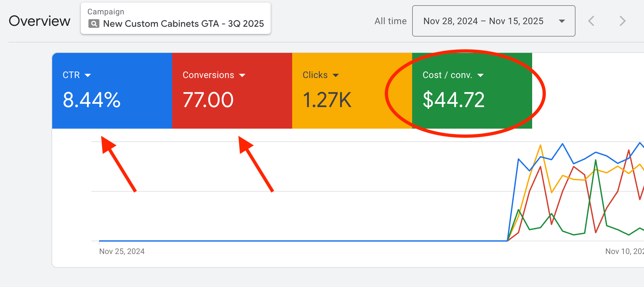Click the 8.44% CTR value
Viewport: 644px width, 287px height.
pyautogui.click(x=92, y=100)
